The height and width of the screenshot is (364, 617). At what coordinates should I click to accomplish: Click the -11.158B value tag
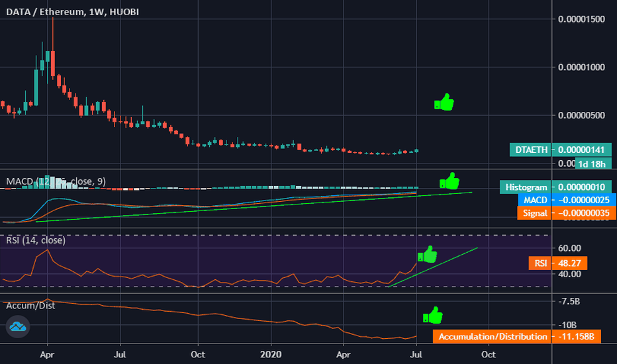pyautogui.click(x=576, y=336)
